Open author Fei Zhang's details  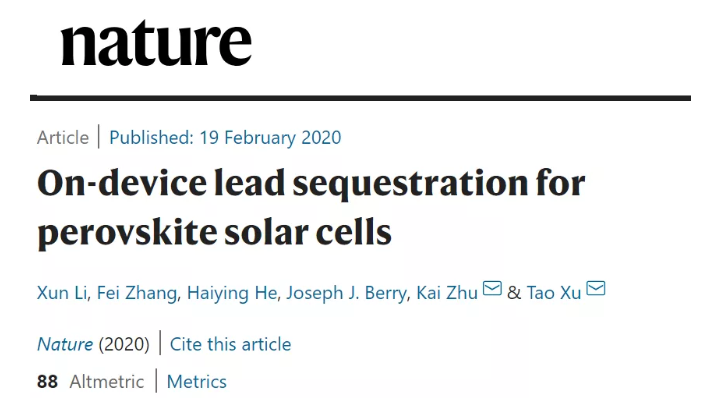[x=137, y=293]
